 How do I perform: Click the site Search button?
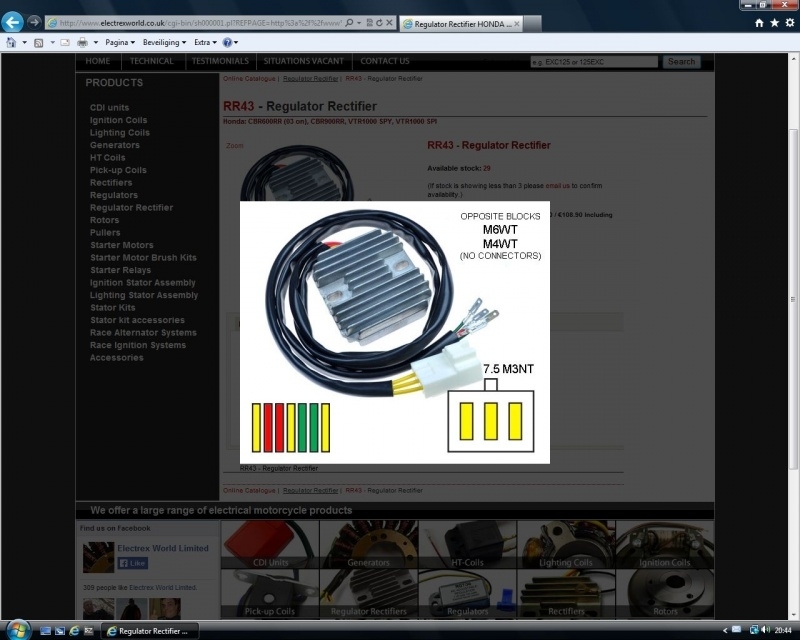coord(681,62)
